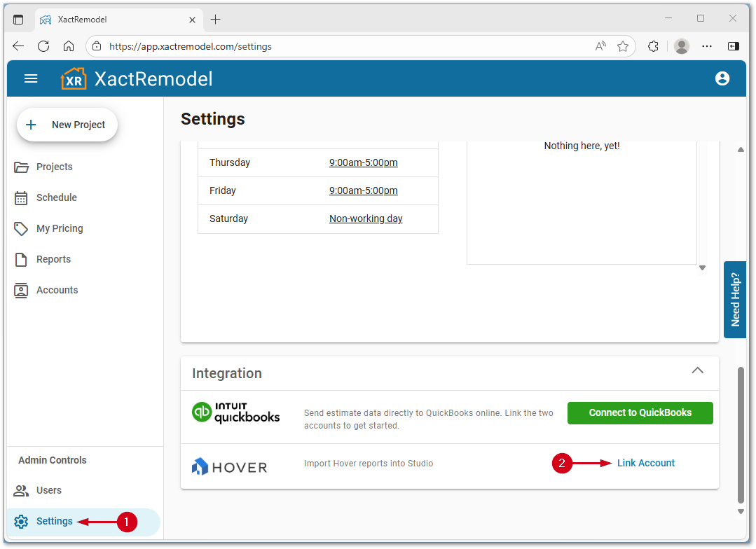This screenshot has height=549, width=756.
Task: Click the Link Account link for Hover
Action: click(645, 463)
